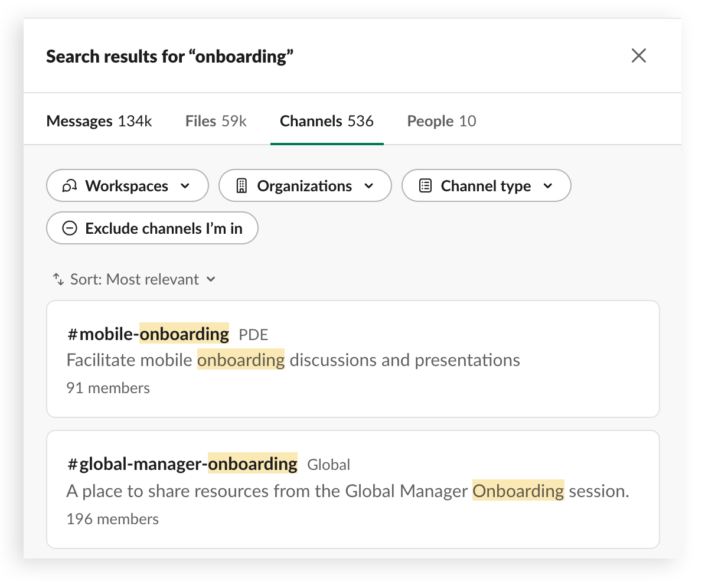Viewport: 705px width, 588px height.
Task: Switch to the People tab
Action: (x=441, y=120)
